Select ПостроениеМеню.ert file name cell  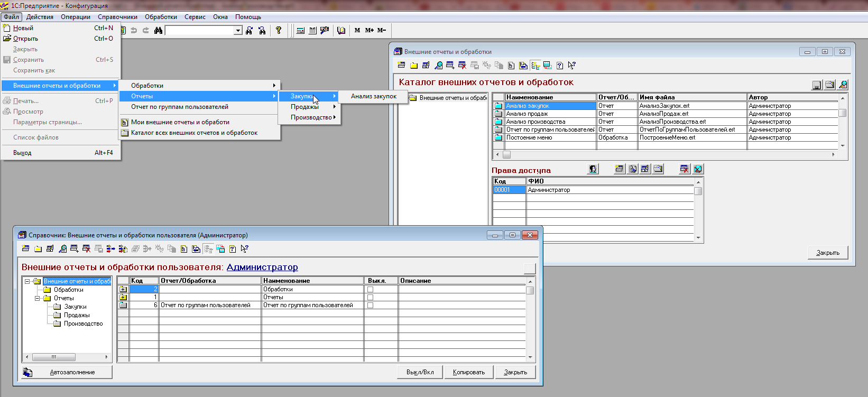pos(692,137)
